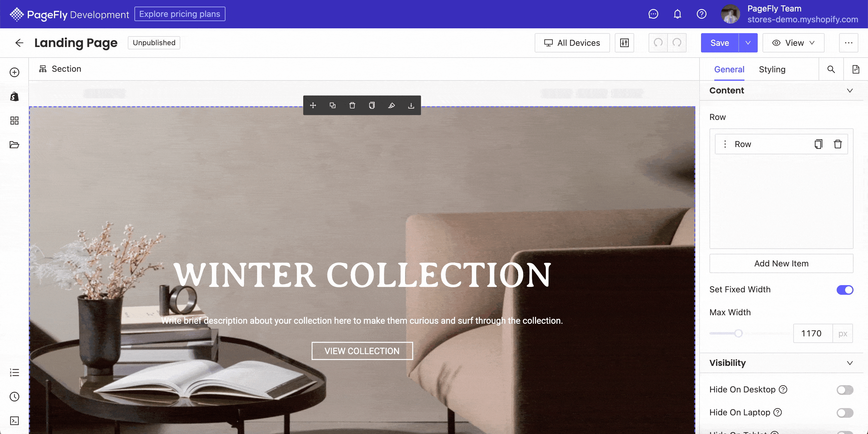Open the View dropdown menu
868x434 pixels.
pos(793,43)
